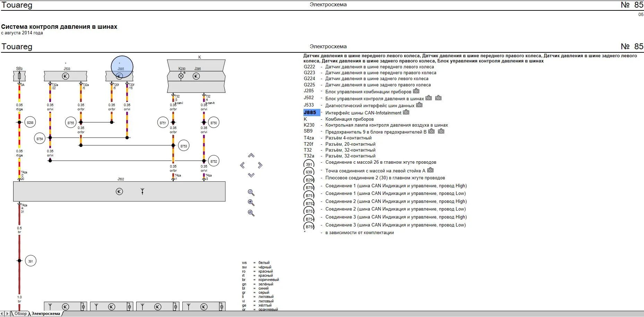This screenshot has height=317, width=644.
Task: Open the first camera photo for J502
Action: coord(429,98)
